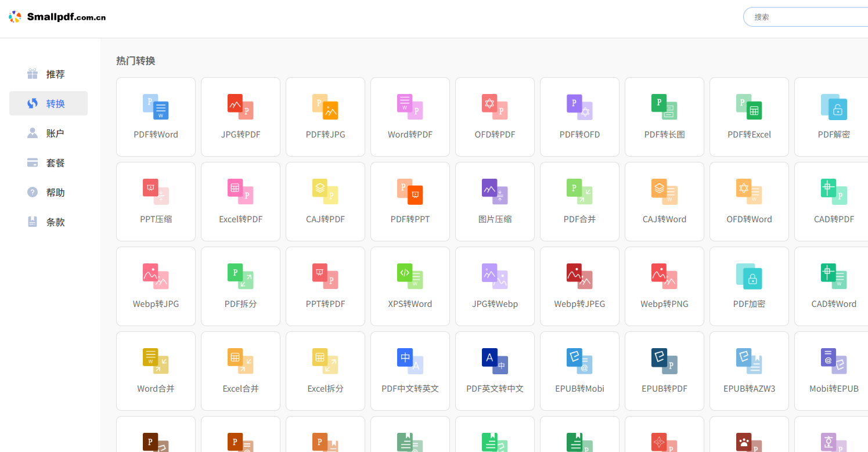The image size is (868, 452).
Task: Open the Webp转PNG converter
Action: pos(664,286)
